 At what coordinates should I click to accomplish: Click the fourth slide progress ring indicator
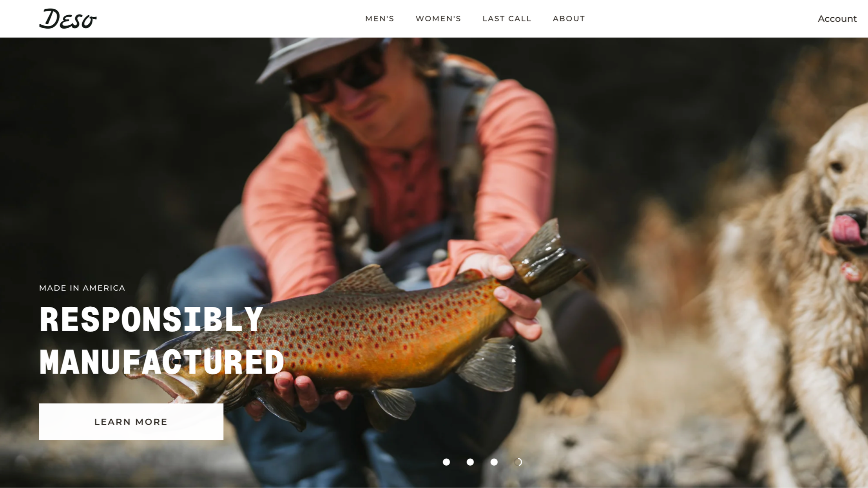point(518,462)
